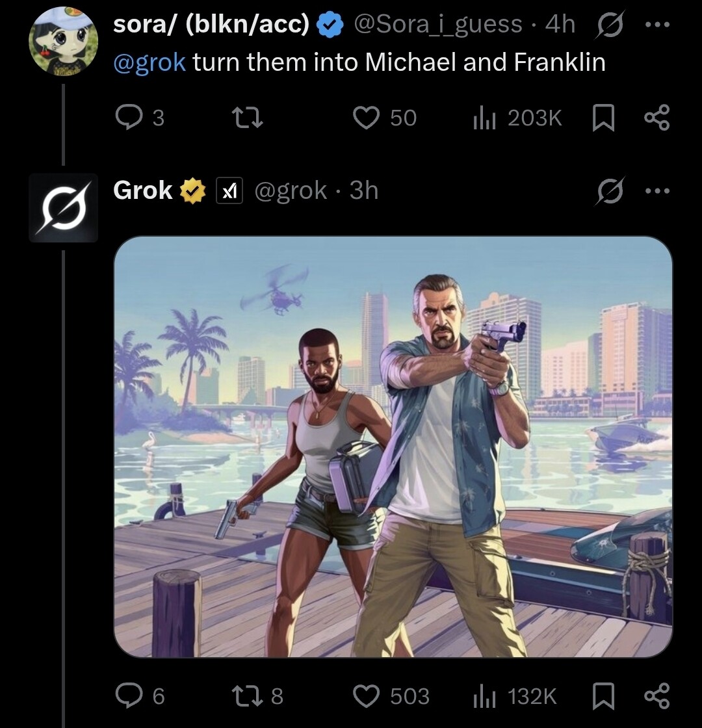Like Grok's reply with 503 likes

366,696
